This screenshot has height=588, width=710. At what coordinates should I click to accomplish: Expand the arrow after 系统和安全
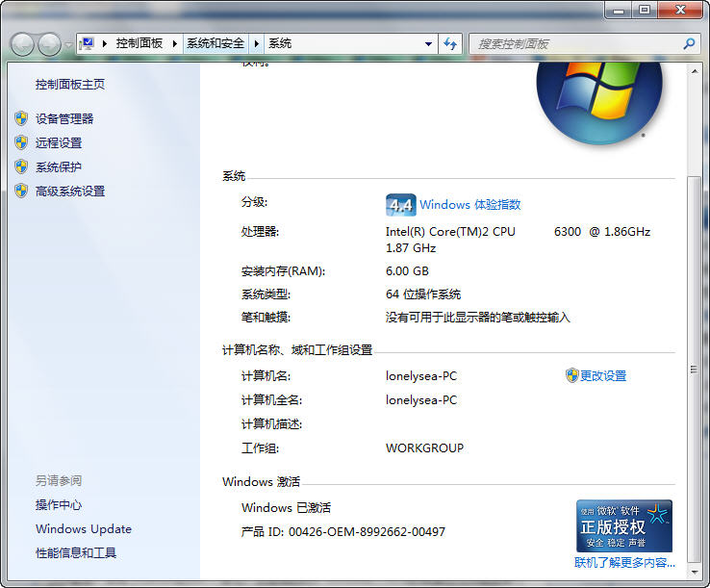pos(256,44)
